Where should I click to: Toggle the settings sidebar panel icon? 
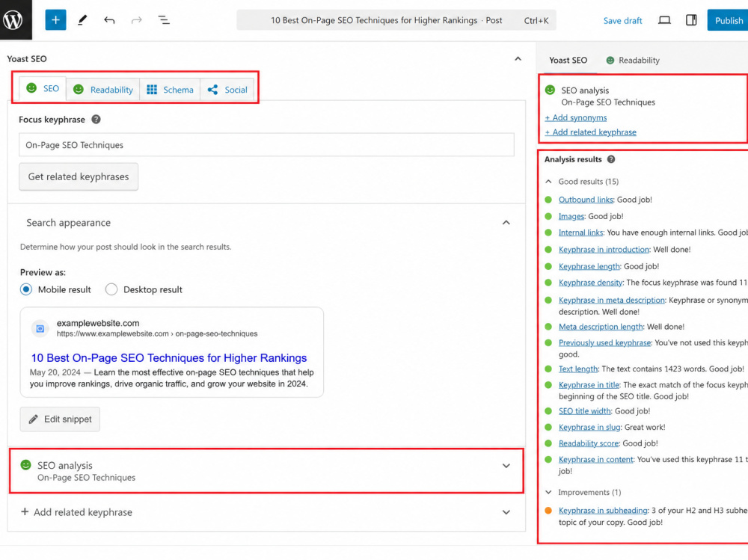[x=690, y=20]
